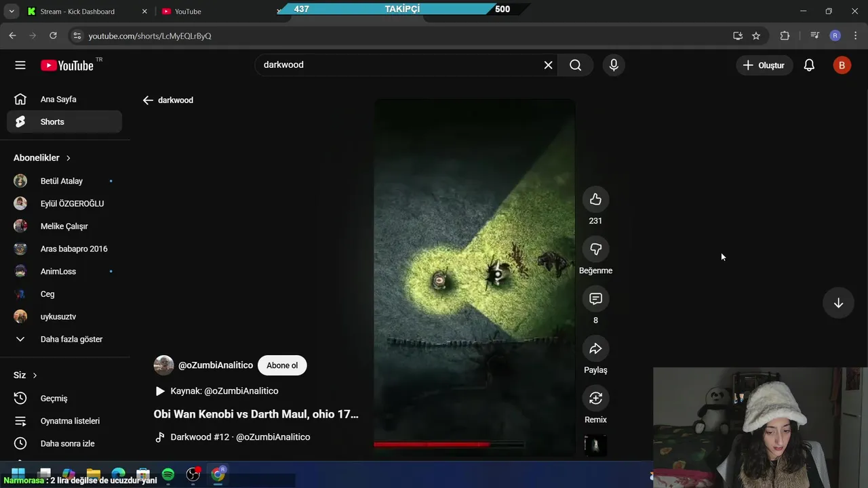Select Ana Sayfa in sidebar
This screenshot has height=488, width=868.
tap(64, 100)
